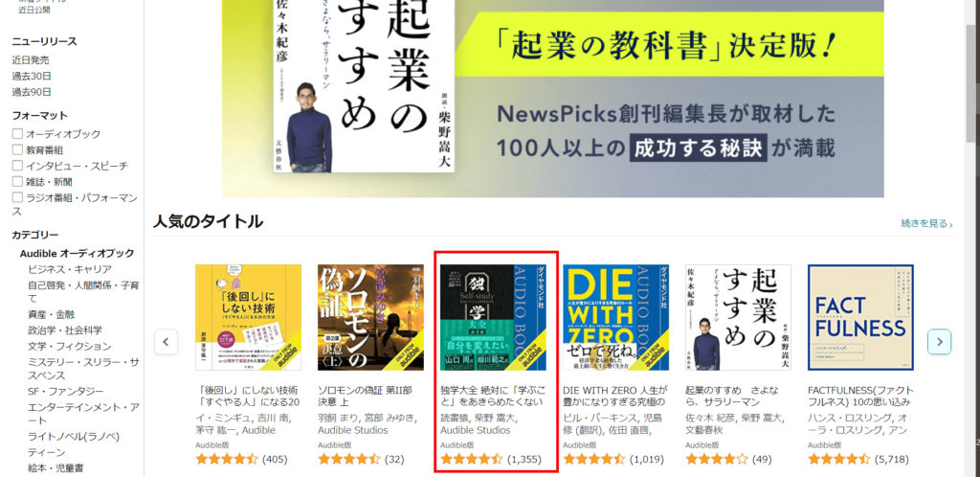Open 続きを見る link for popular titles

[926, 223]
